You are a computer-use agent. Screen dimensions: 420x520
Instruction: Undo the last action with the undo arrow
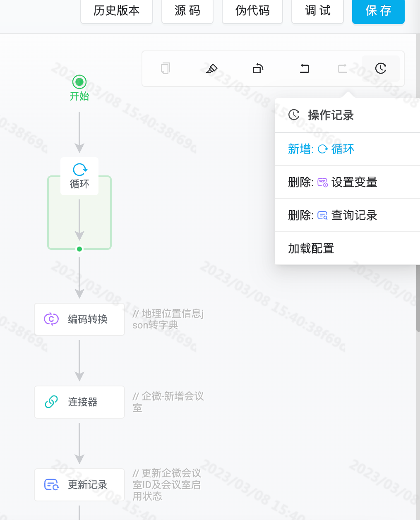305,68
